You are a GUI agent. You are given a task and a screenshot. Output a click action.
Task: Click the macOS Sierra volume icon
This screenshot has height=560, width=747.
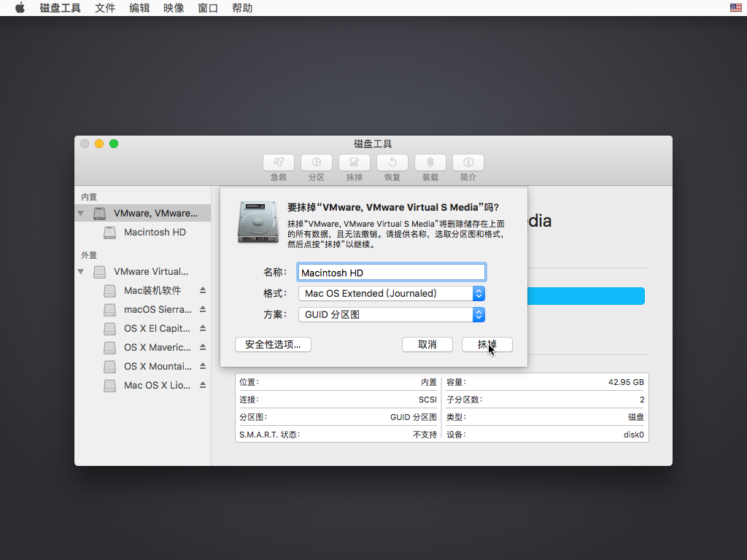pyautogui.click(x=109, y=310)
